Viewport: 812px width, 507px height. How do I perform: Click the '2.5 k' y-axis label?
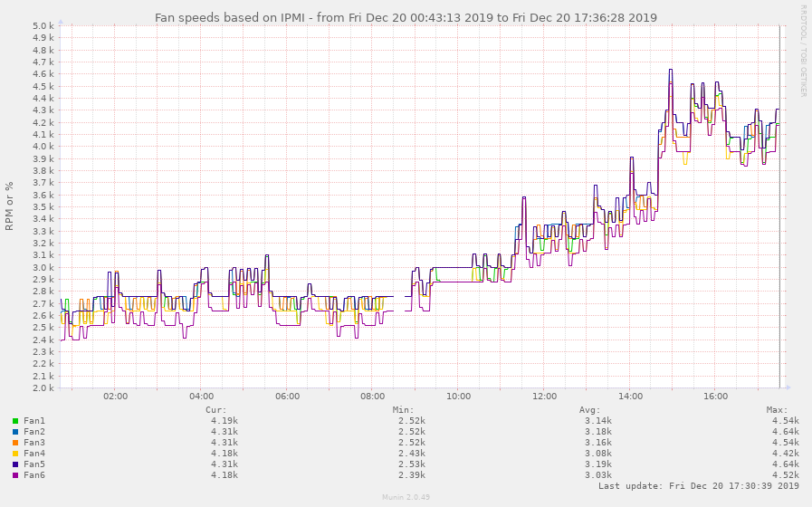point(43,328)
